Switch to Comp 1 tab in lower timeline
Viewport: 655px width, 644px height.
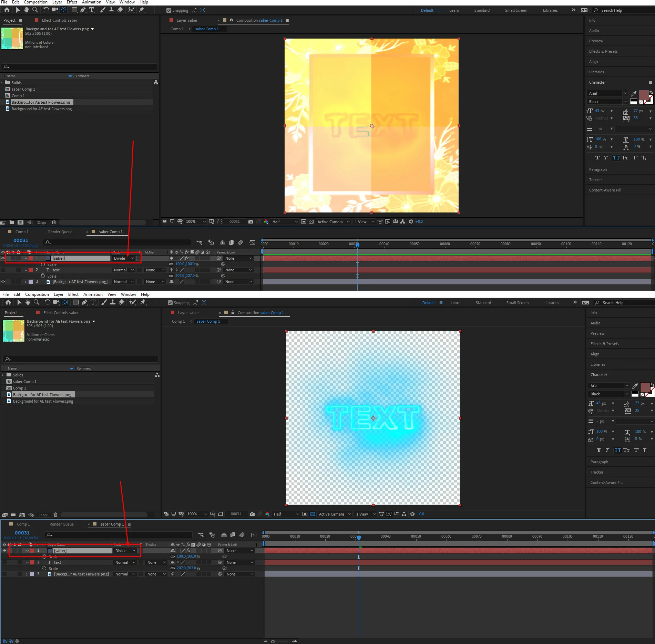(x=23, y=524)
